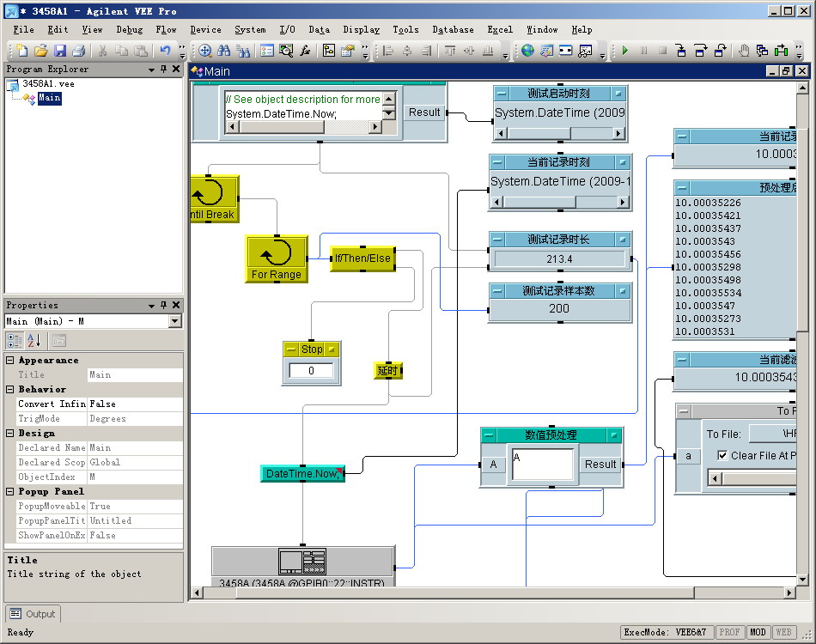
Task: Click the Find binoculars icon
Action: (224, 51)
